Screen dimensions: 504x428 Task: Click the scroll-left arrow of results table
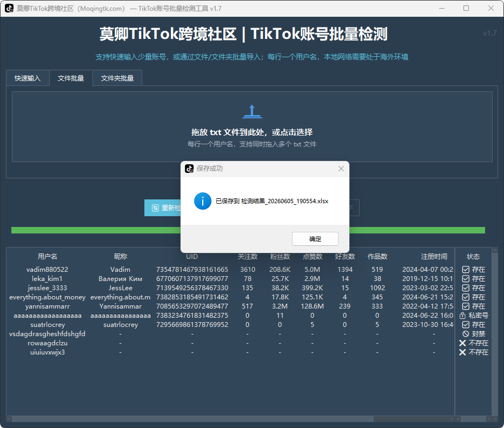9,419
